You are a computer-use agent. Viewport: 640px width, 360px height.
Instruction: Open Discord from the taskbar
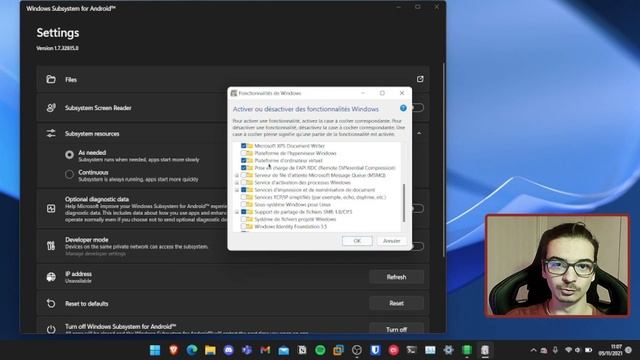[229, 350]
